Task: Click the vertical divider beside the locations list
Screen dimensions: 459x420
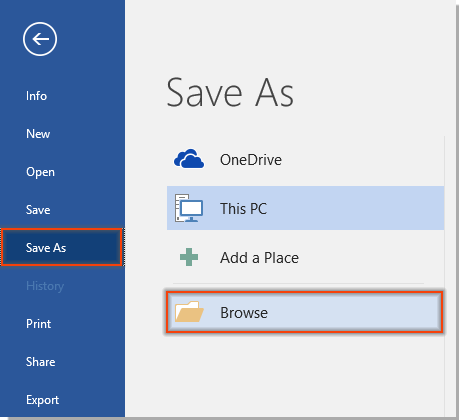Action: point(444,277)
